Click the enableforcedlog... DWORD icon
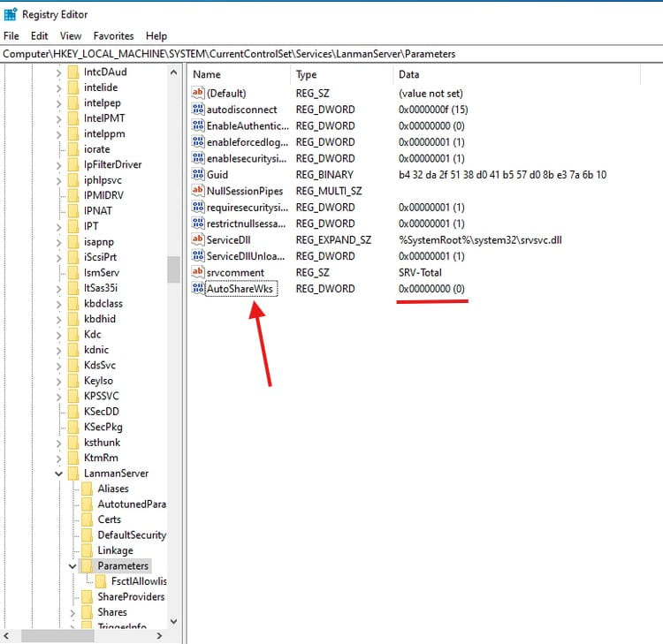The height and width of the screenshot is (644, 663). (x=198, y=142)
